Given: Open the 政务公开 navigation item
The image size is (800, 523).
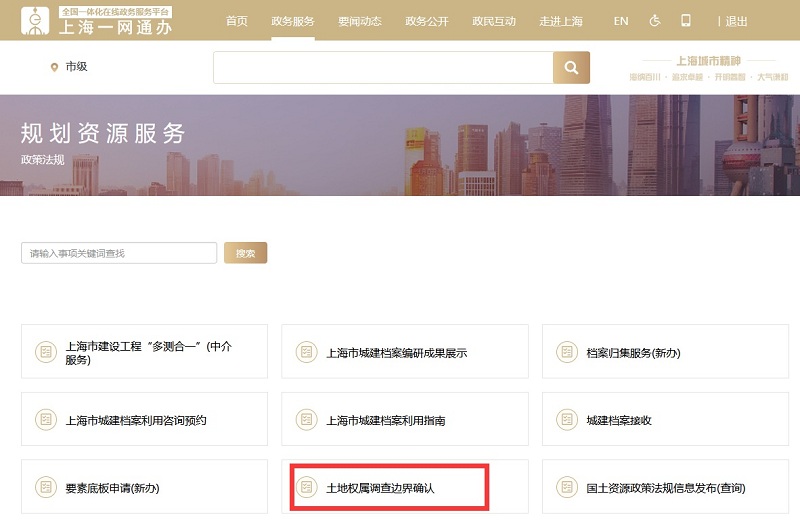Looking at the screenshot, I should (x=427, y=21).
